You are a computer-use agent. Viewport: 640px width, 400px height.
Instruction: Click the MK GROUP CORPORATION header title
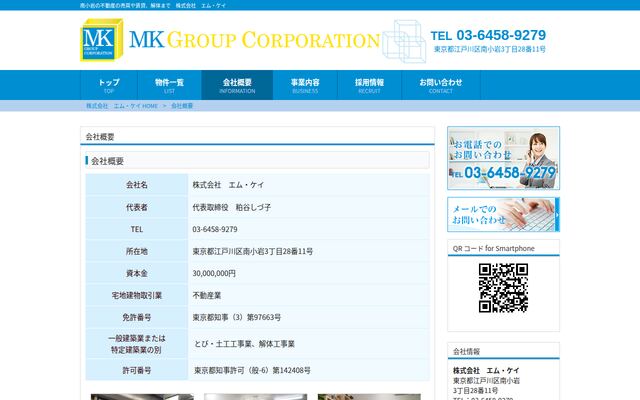point(255,40)
